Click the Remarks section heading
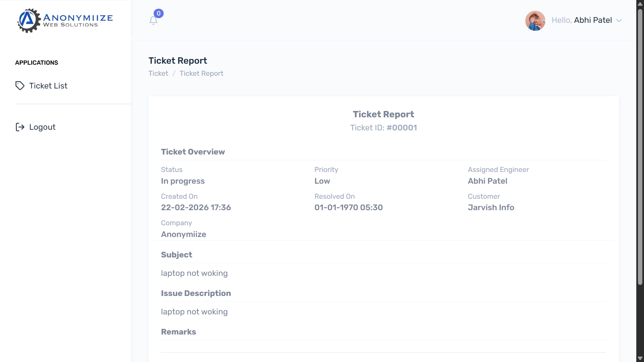 tap(178, 332)
